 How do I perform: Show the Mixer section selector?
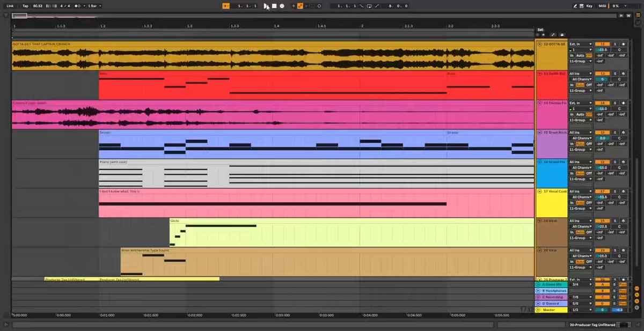(637, 301)
